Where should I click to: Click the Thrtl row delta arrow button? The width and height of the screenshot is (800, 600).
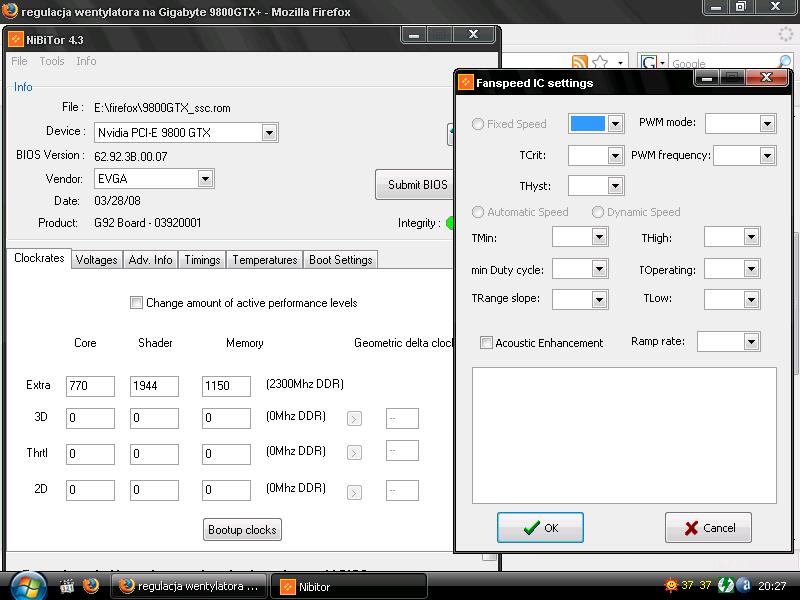pos(354,453)
